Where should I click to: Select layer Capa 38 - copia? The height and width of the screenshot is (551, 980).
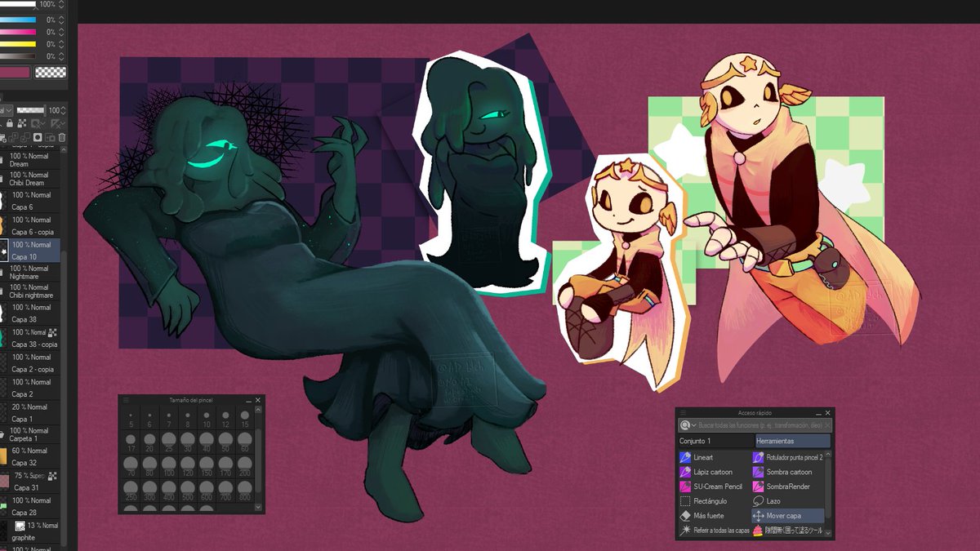30,338
